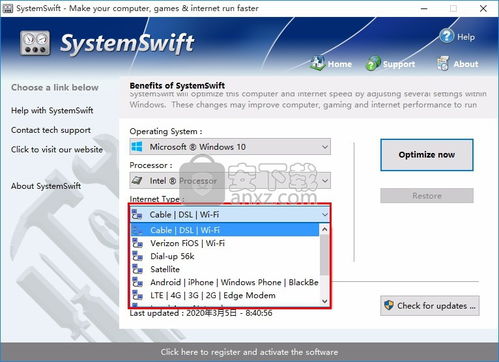This screenshot has height=362, width=499.
Task: Expand the Operating System dropdown
Action: 325,147
